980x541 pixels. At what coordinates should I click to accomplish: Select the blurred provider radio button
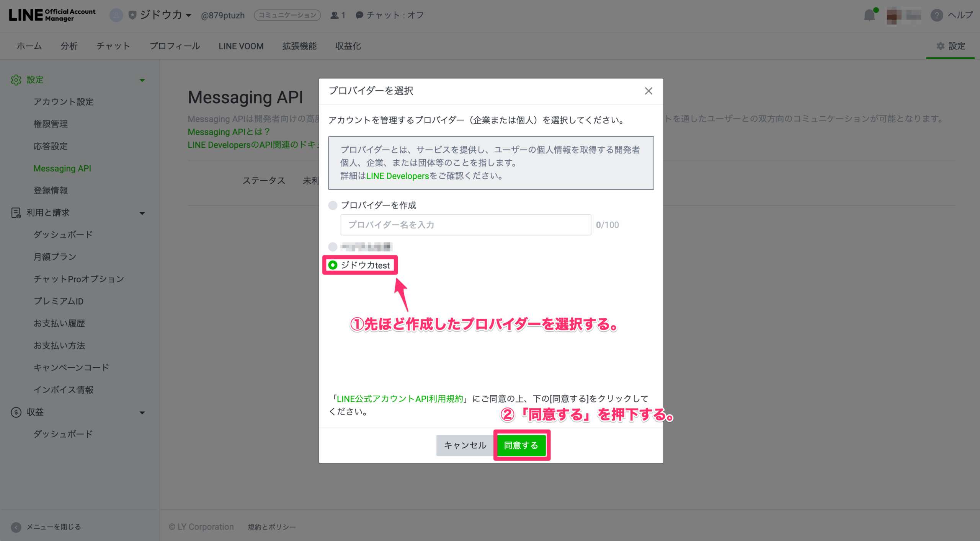point(333,247)
